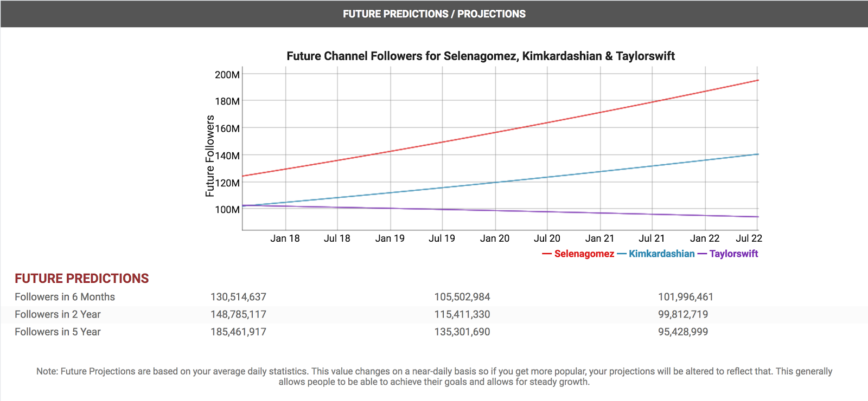
Task: Click the value 99,812,719
Action: pyautogui.click(x=683, y=314)
